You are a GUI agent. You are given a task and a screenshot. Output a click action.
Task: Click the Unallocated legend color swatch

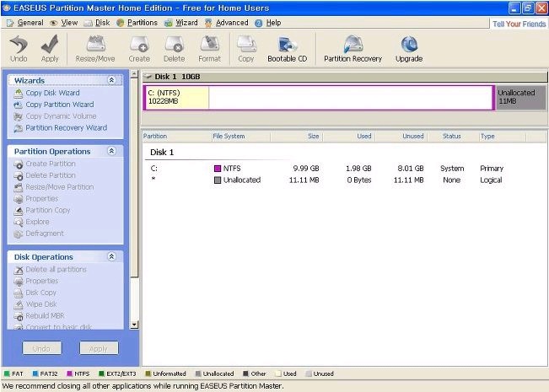point(198,373)
